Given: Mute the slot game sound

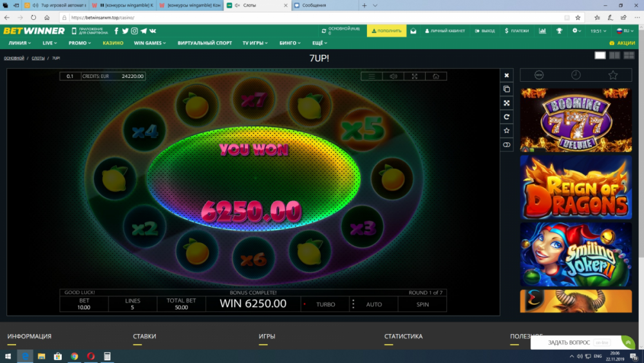Looking at the screenshot, I should [393, 76].
